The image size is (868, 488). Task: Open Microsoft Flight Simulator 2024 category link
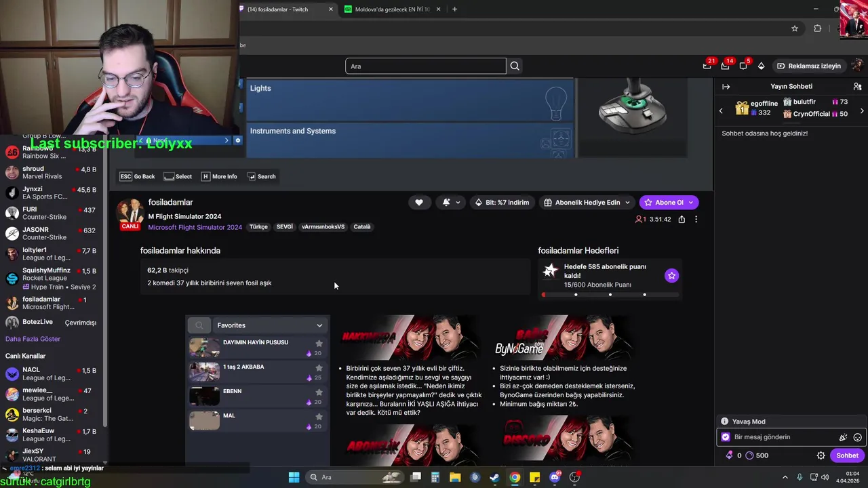click(195, 227)
